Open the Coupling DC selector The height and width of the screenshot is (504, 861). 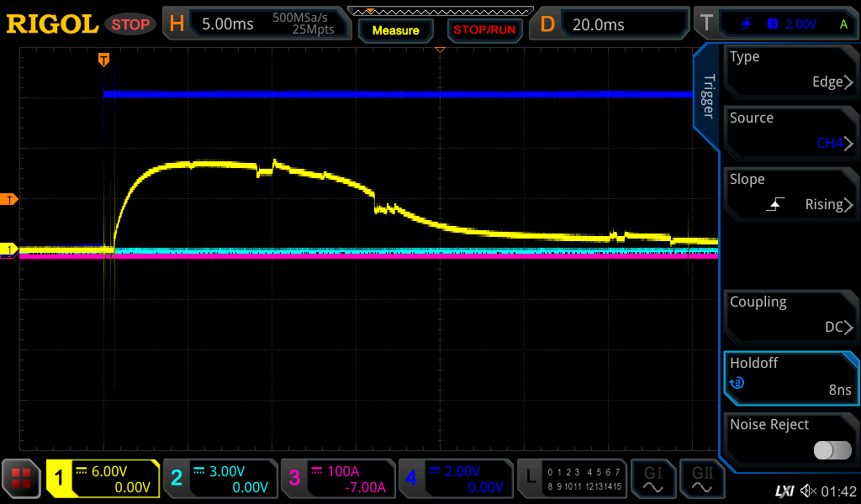[790, 315]
